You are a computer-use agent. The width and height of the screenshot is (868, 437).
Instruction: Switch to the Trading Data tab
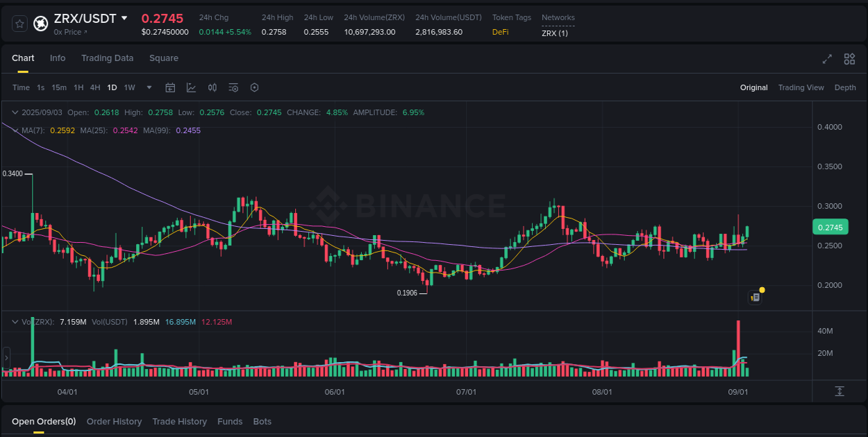tap(107, 58)
